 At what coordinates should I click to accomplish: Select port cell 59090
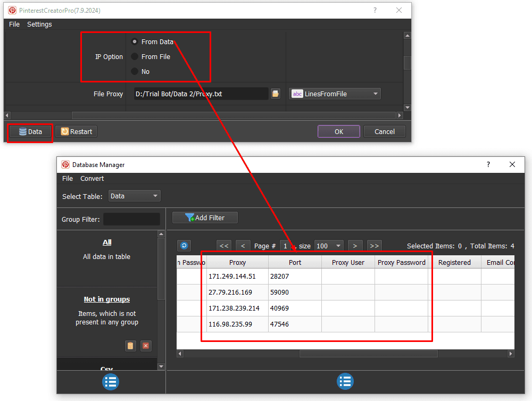tap(295, 292)
